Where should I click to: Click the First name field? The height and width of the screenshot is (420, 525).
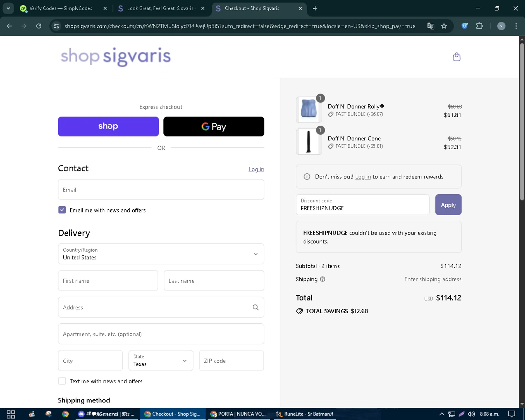[x=108, y=280]
